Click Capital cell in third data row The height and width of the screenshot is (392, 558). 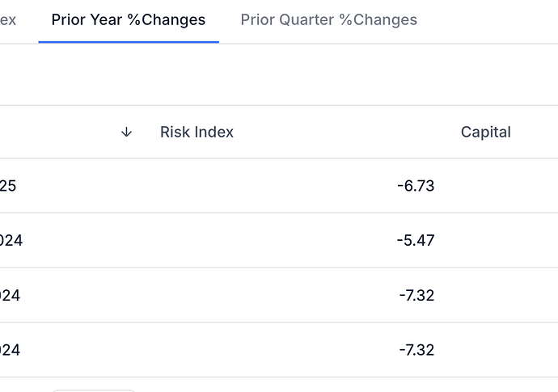(x=498, y=295)
